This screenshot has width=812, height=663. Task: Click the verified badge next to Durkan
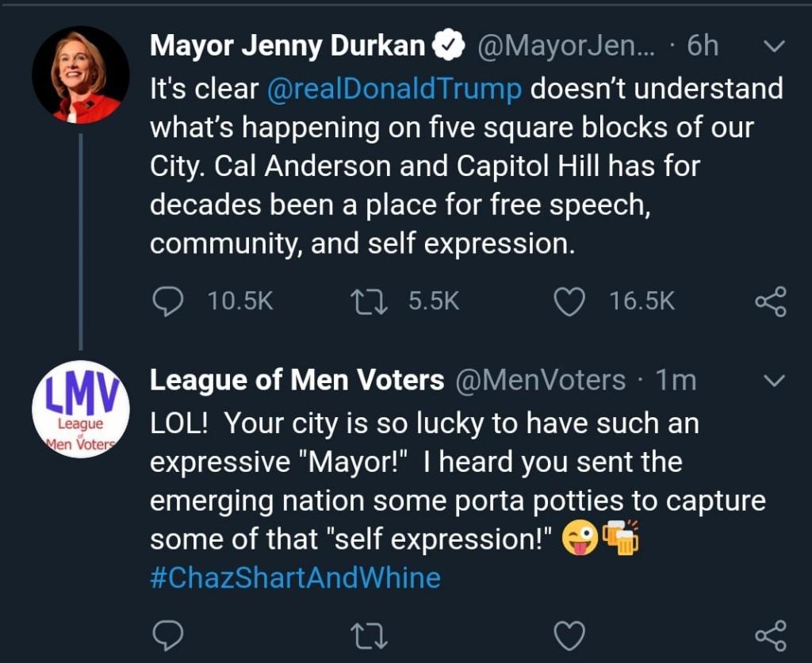[x=447, y=48]
